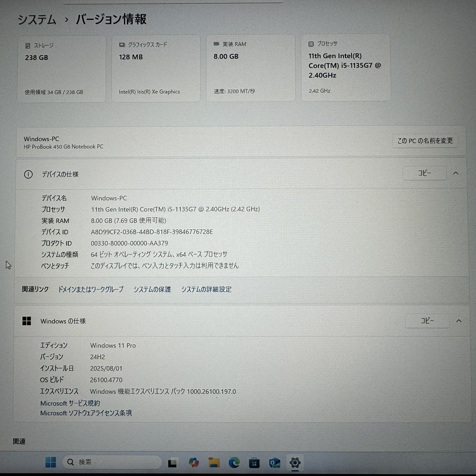Click この PC の名前を変更 button
The height and width of the screenshot is (476, 476).
click(x=425, y=141)
